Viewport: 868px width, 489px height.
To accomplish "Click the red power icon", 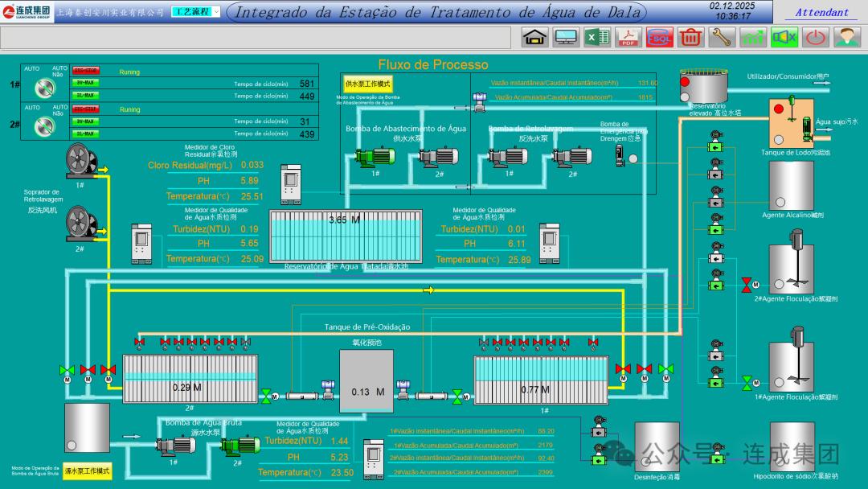I will click(816, 37).
